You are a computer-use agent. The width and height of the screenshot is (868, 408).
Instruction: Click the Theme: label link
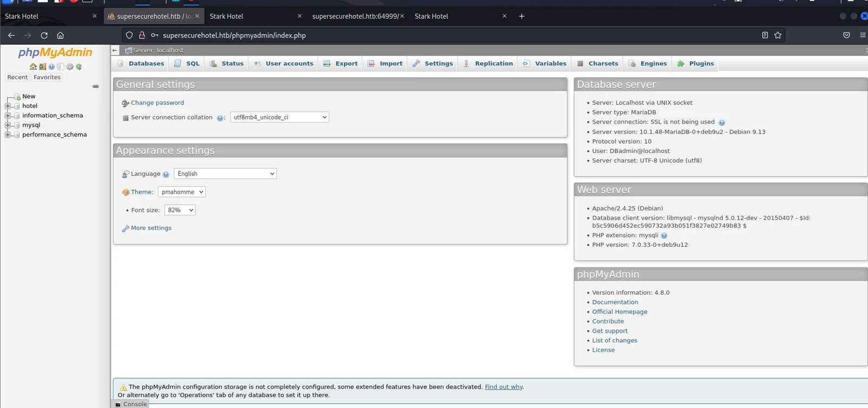[x=142, y=192]
